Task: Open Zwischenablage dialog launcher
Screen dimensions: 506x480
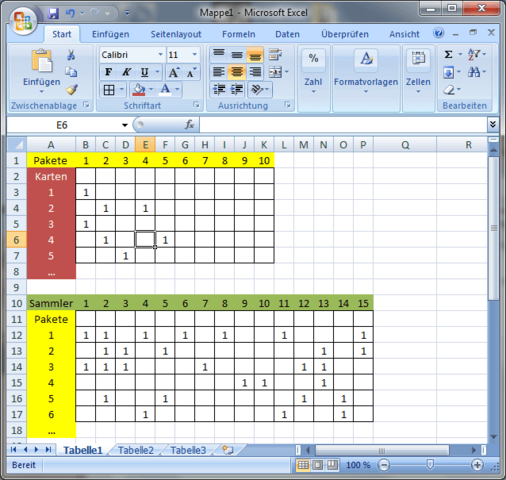Action: click(87, 105)
